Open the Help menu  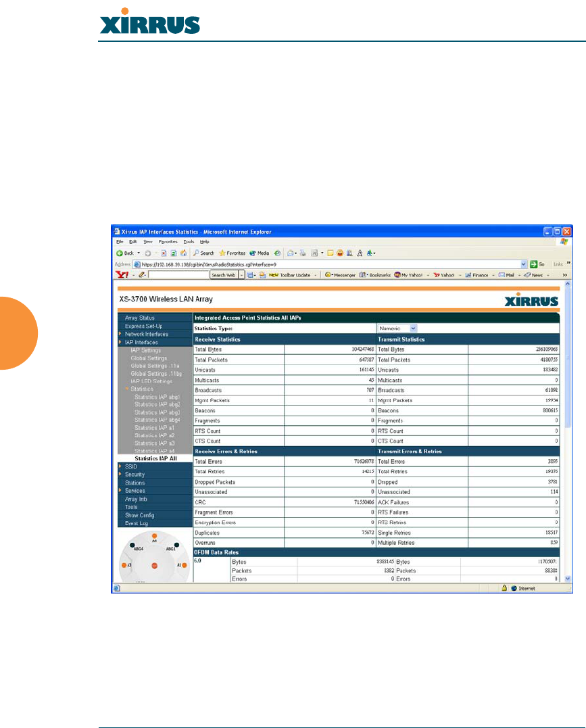204,242
